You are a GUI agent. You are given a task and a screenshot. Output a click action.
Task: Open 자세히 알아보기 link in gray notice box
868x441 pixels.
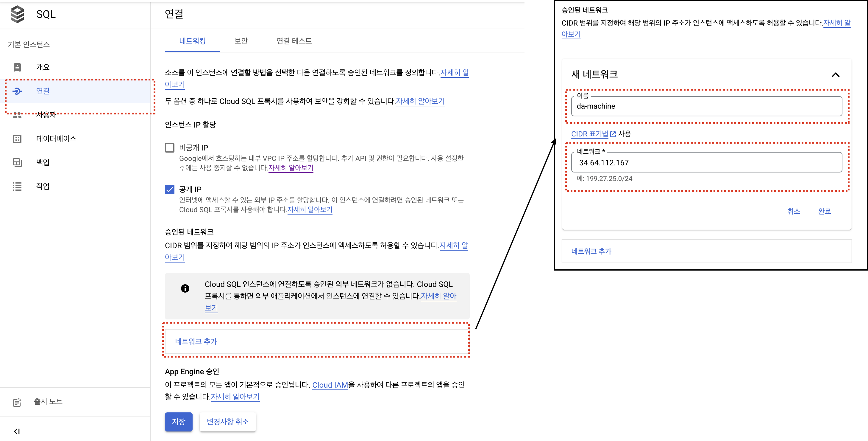click(x=438, y=296)
